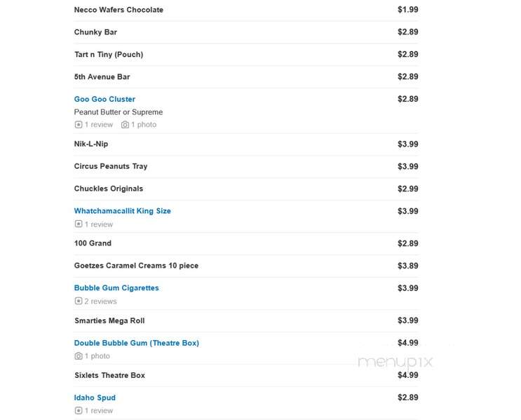The width and height of the screenshot is (521, 420).
Task: Select the Nik-L-Nip menu item
Action: pos(91,144)
